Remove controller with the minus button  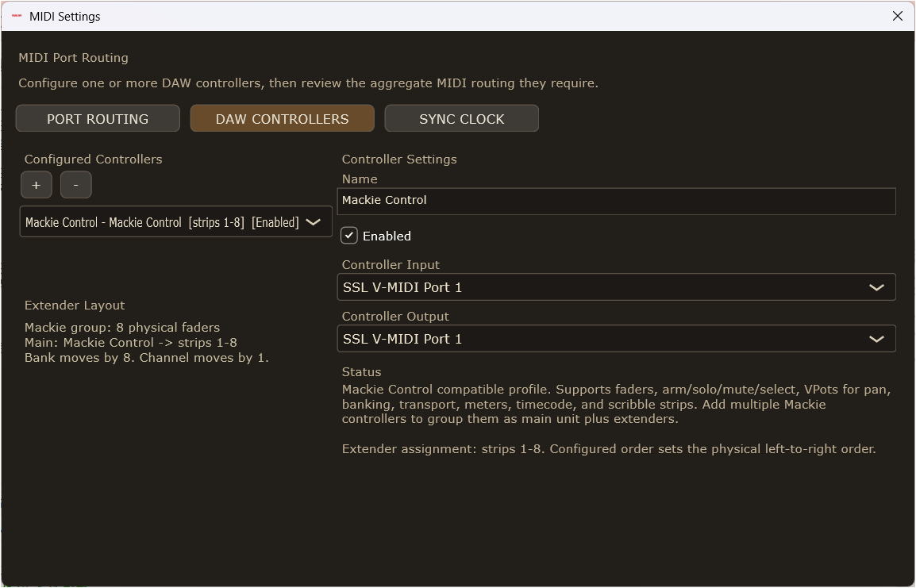click(x=76, y=185)
